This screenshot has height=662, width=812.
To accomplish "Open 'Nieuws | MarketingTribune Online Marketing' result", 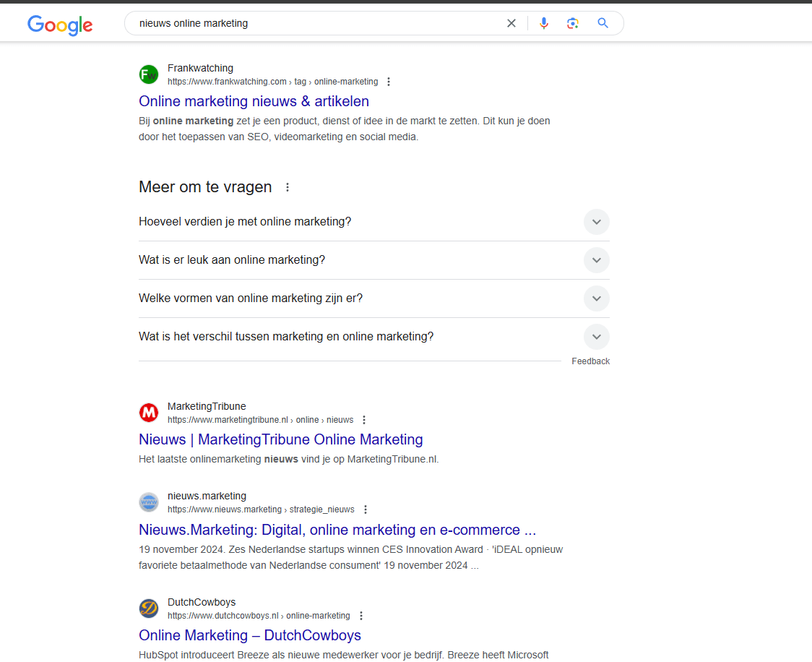I will [x=280, y=439].
